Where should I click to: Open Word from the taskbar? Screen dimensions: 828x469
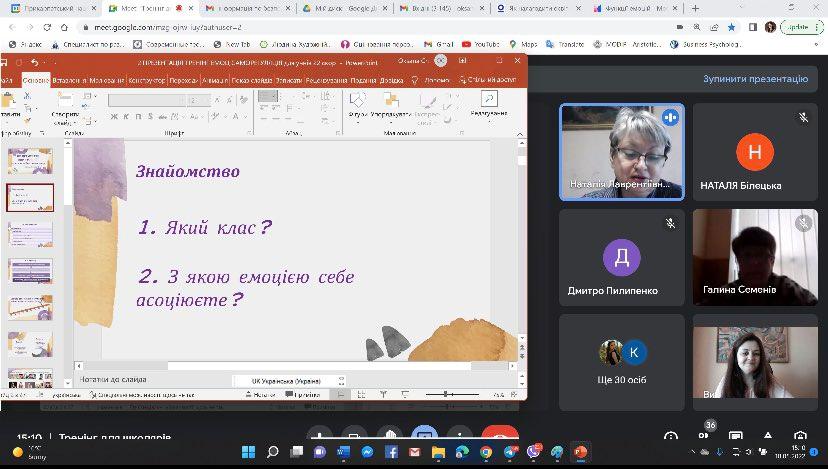tap(343, 452)
